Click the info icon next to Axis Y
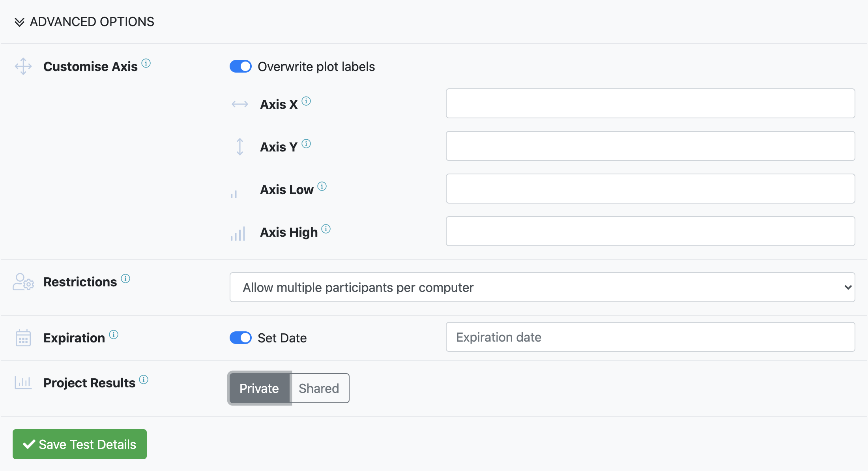868x471 pixels. point(306,144)
